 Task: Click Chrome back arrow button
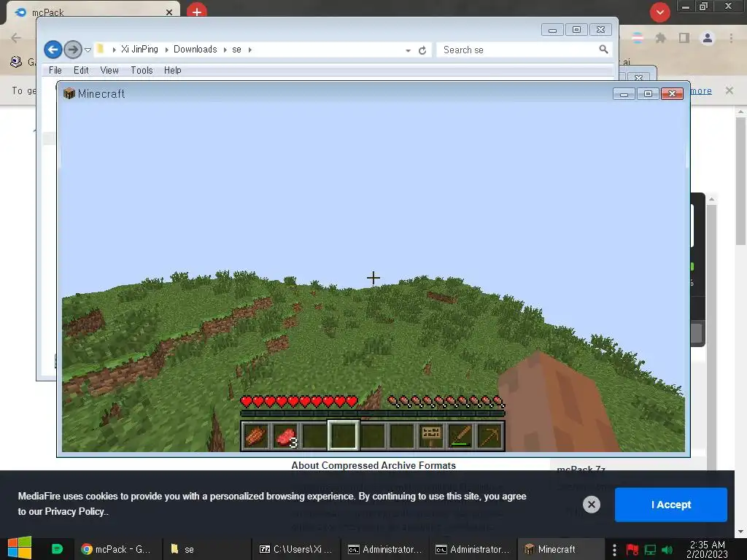click(16, 38)
